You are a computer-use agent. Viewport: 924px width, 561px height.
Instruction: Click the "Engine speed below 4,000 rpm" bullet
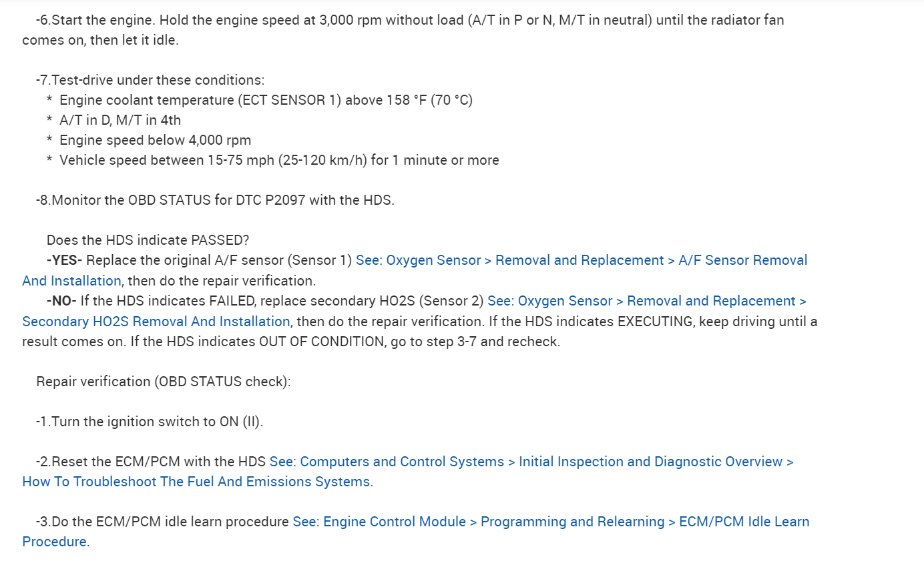[155, 140]
